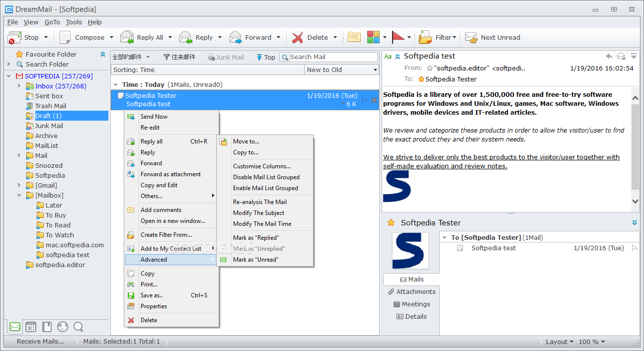
Task: Open the File menu
Action: point(12,22)
